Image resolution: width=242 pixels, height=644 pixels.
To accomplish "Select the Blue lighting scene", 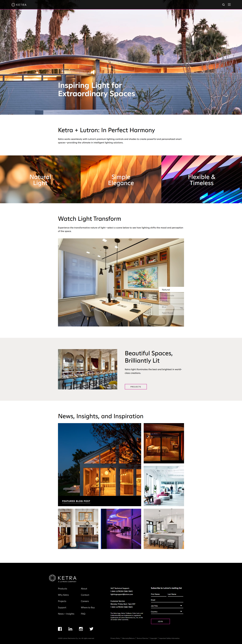I will click(171, 307).
